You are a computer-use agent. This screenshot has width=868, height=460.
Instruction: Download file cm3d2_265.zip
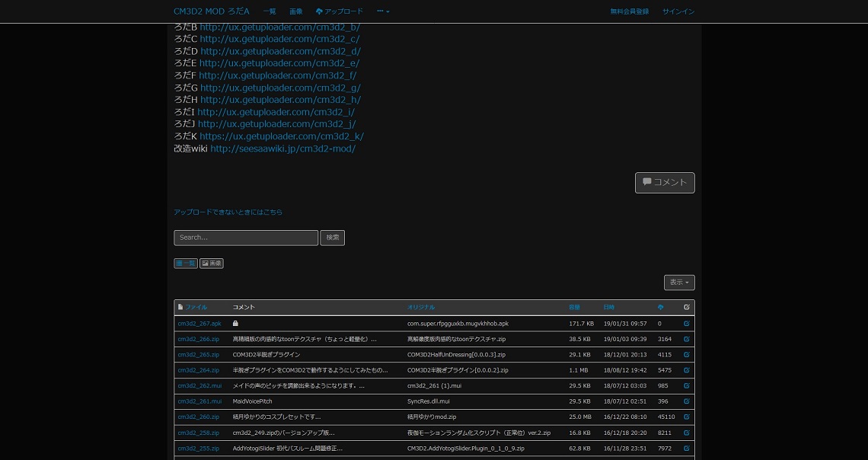[198, 354]
